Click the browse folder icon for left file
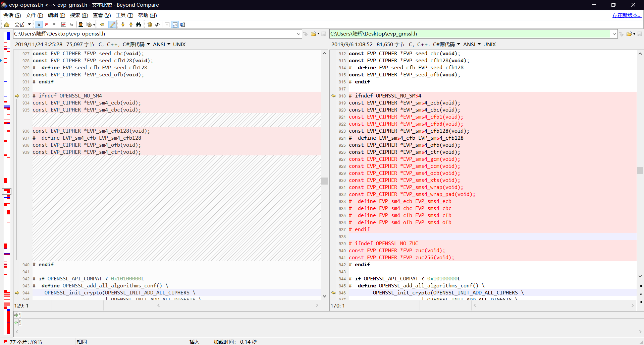This screenshot has width=644, height=345. pyautogui.click(x=314, y=34)
